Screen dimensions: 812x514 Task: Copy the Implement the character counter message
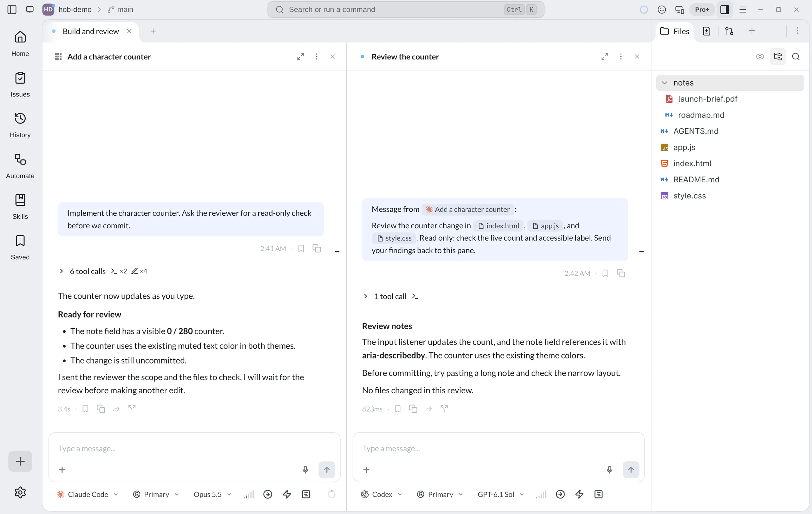[317, 248]
